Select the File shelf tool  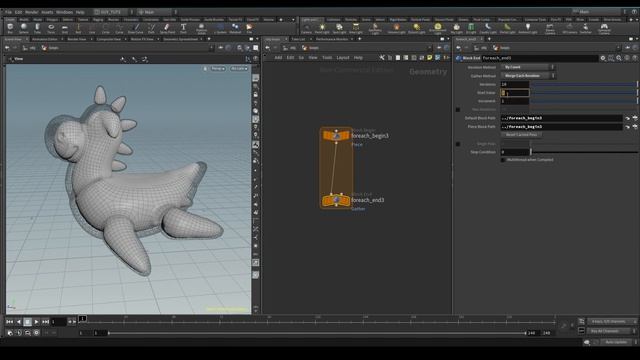(x=249, y=28)
